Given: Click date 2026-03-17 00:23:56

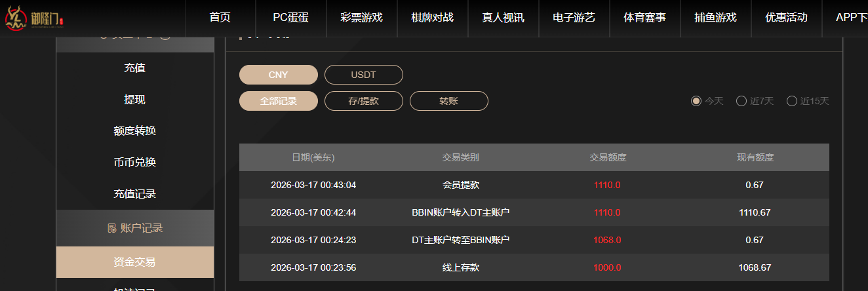Looking at the screenshot, I should click(x=313, y=267).
